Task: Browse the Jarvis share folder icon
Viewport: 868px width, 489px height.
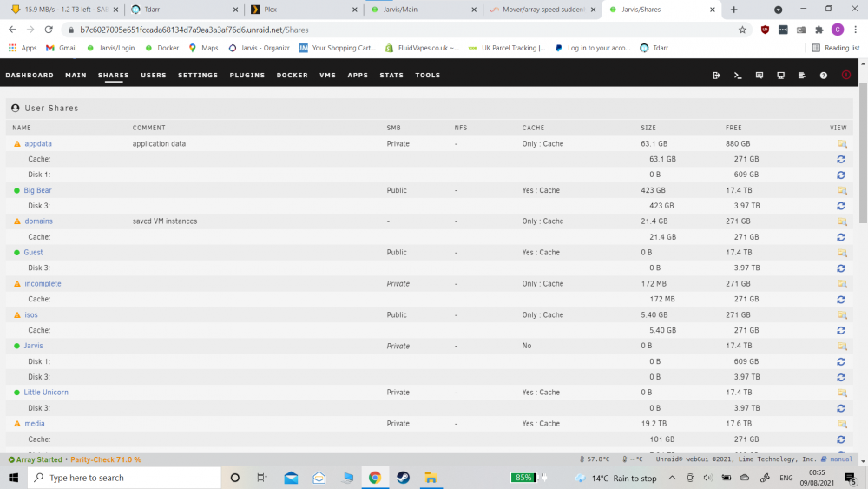Action: click(842, 346)
